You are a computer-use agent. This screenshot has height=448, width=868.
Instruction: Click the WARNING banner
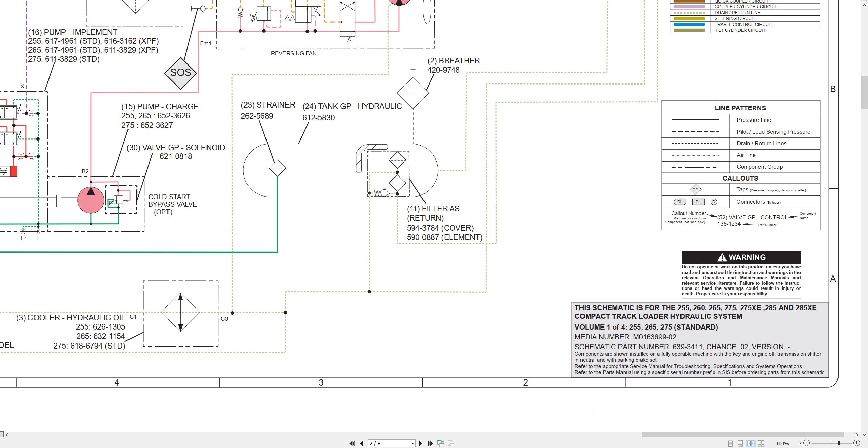pos(741,257)
